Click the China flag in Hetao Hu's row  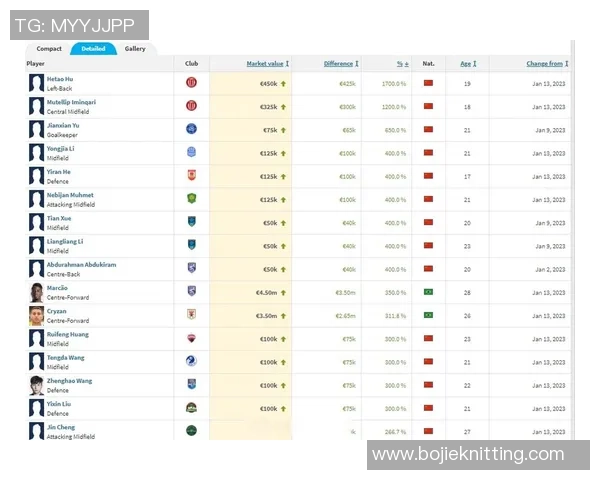click(428, 82)
